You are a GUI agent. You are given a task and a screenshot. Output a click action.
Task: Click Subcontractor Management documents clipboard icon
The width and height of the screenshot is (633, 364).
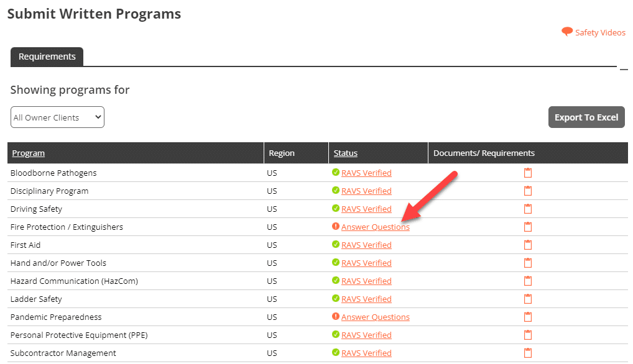coord(528,353)
